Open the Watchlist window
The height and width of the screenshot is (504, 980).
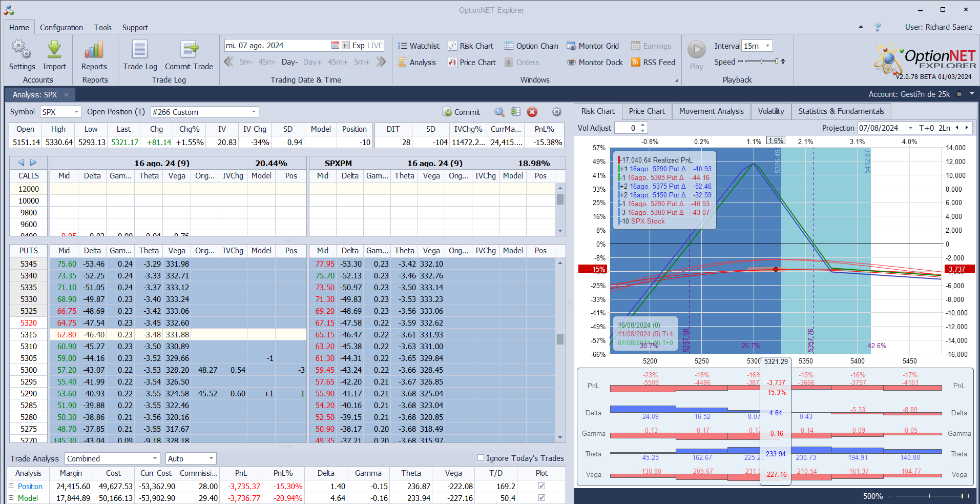click(419, 46)
